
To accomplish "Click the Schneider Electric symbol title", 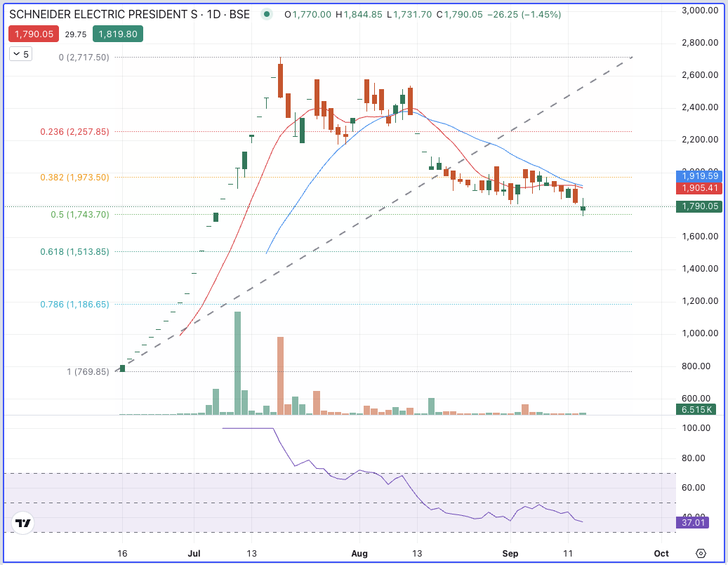I will click(130, 15).
